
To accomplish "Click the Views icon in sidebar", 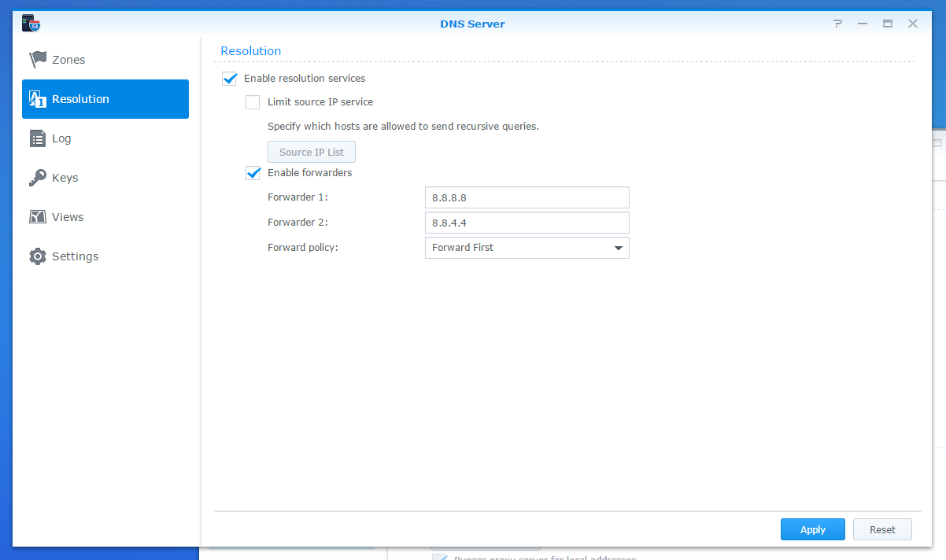I will 38,217.
